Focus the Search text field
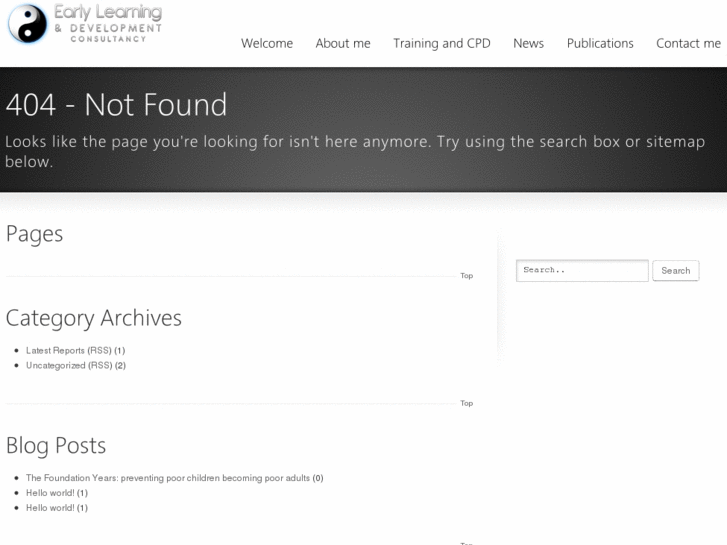727x545 pixels. click(582, 270)
